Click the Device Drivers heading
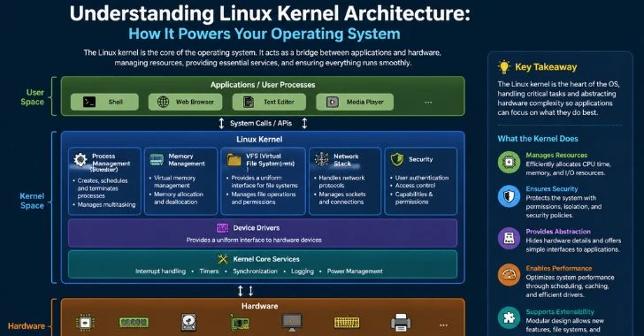 (257, 228)
